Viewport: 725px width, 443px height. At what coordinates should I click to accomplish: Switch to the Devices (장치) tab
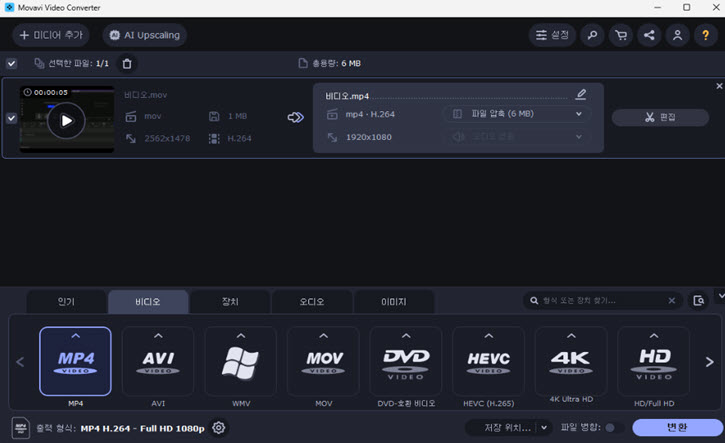[x=230, y=301]
